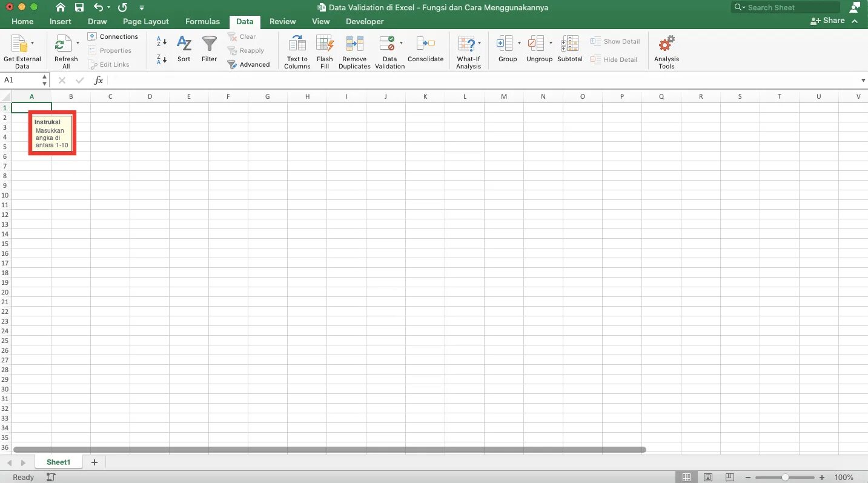The image size is (868, 483).
Task: Open the Formulas tab
Action: tap(202, 21)
